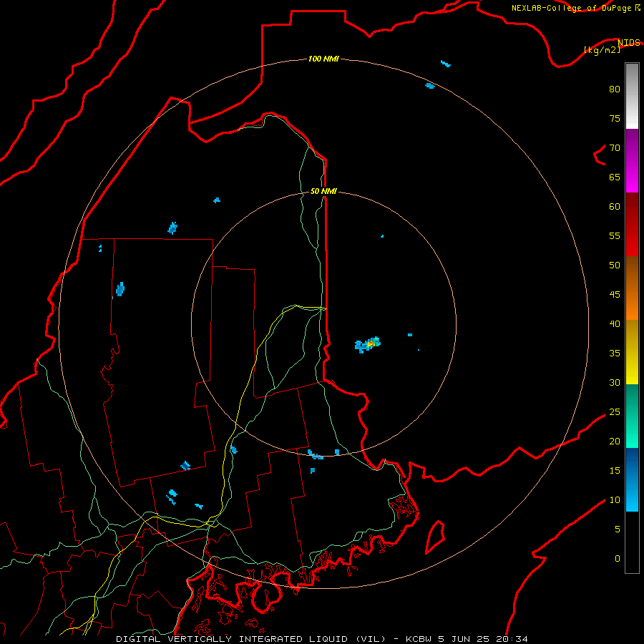The width and height of the screenshot is (644, 644).
Task: Select the green segment of color scale
Action: (632, 416)
